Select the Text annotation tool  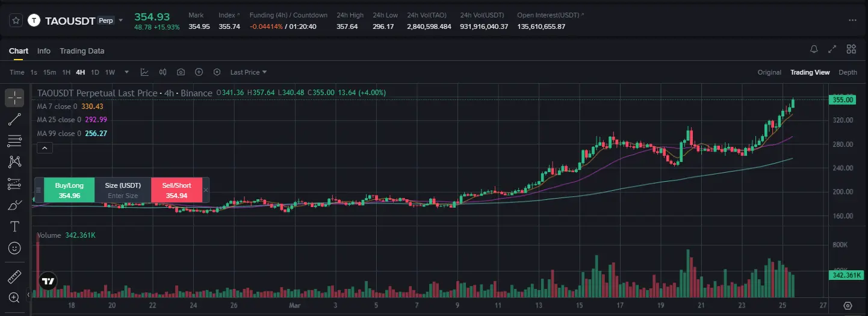(15, 226)
